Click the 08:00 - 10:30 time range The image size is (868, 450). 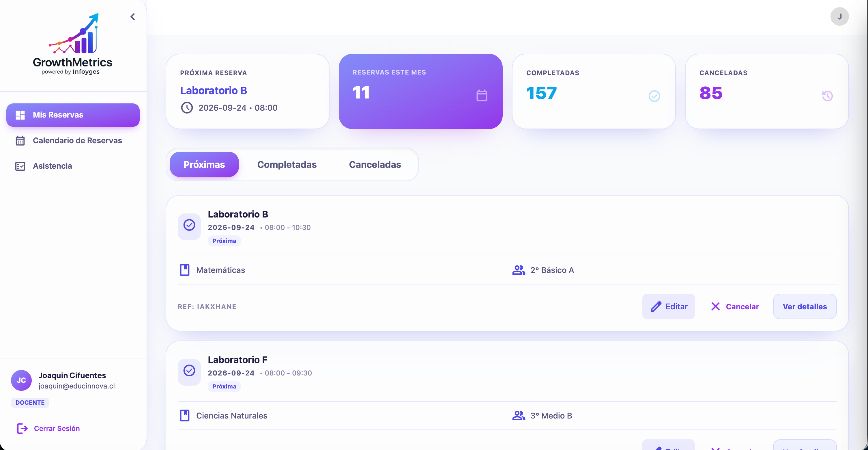tap(288, 227)
